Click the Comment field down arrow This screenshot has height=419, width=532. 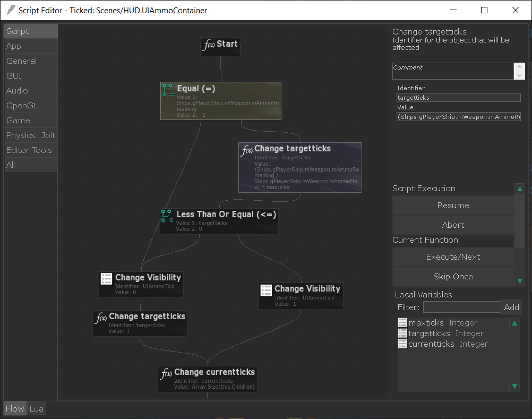(520, 75)
